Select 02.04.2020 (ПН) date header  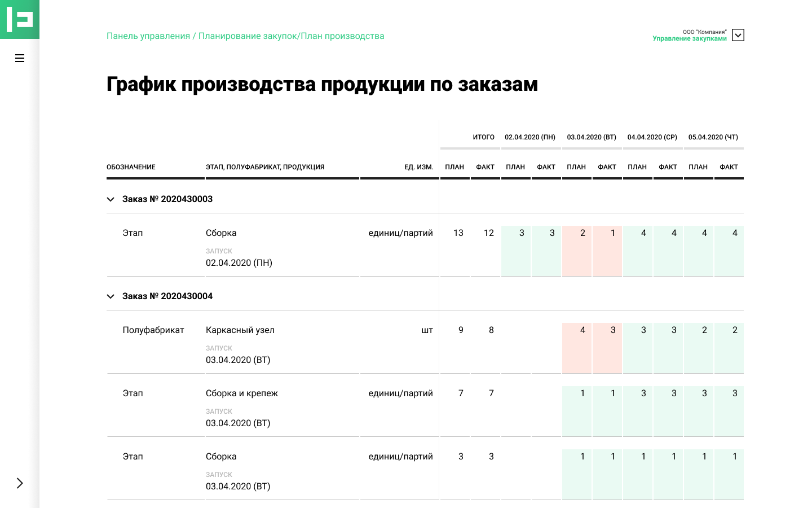530,137
